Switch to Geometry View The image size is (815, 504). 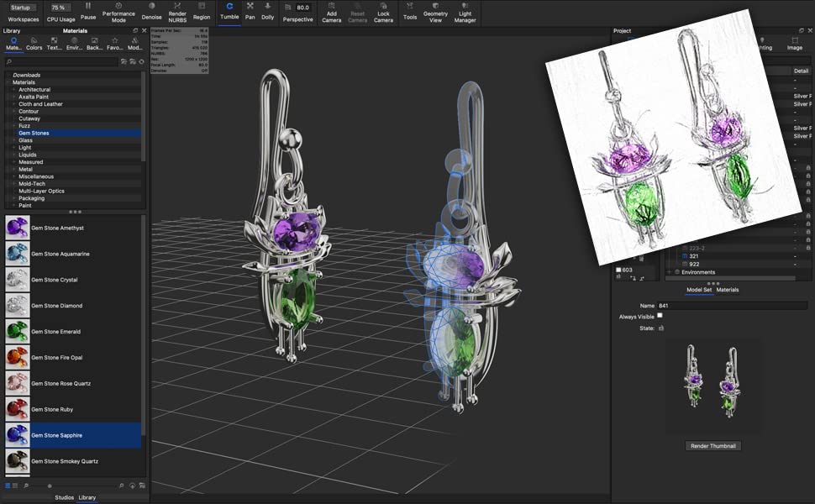click(435, 11)
